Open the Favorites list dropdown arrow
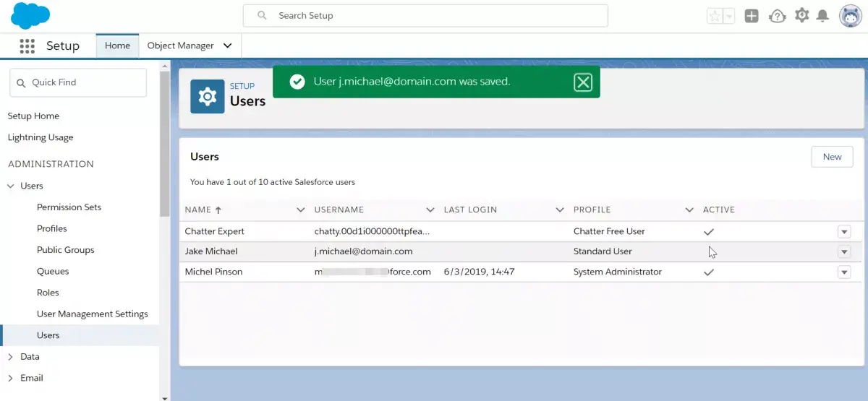The width and height of the screenshot is (868, 401). coord(729,16)
